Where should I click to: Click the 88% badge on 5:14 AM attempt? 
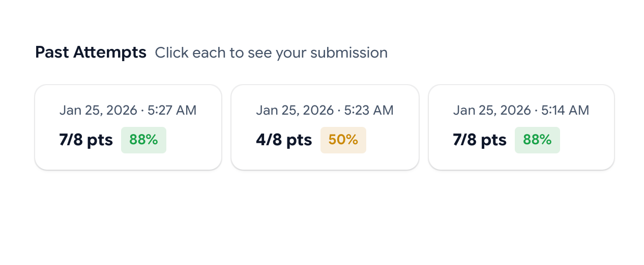pyautogui.click(x=537, y=140)
